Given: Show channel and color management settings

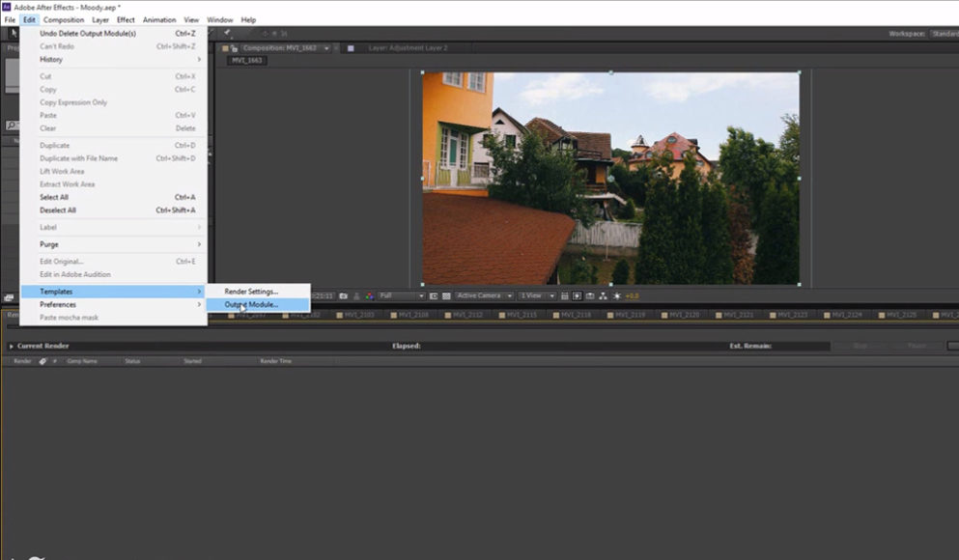Looking at the screenshot, I should pyautogui.click(x=370, y=295).
